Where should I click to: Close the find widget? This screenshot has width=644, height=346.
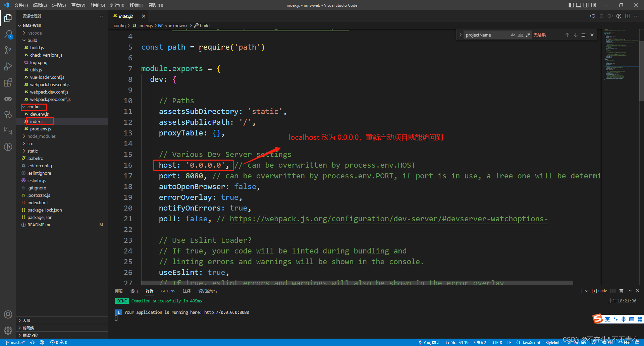[592, 35]
